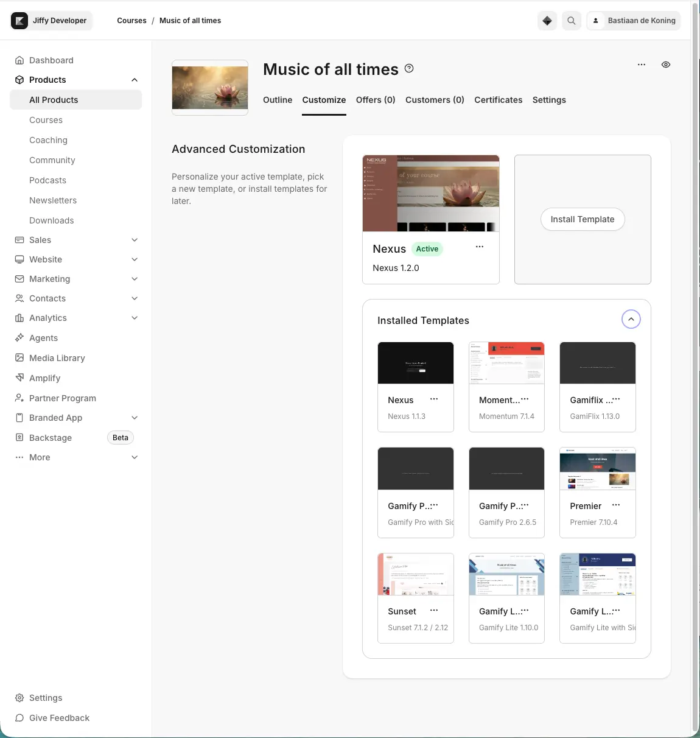Select the Sunset template thumbnail
Viewport: 700px width, 738px height.
tap(416, 574)
